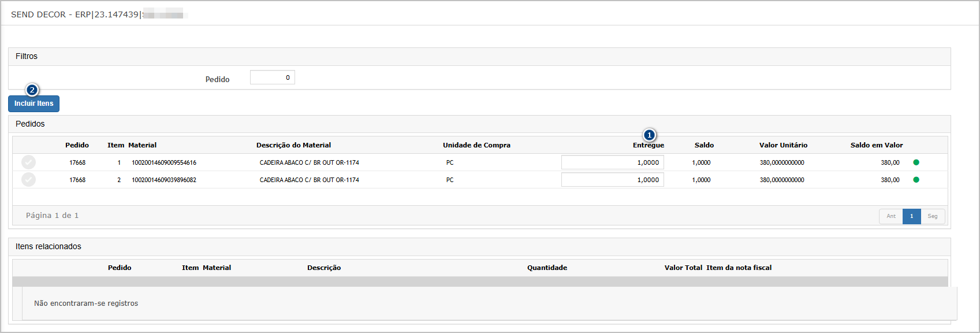The width and height of the screenshot is (980, 333).
Task: Click Pedido column header in Pedidos table
Action: point(77,145)
